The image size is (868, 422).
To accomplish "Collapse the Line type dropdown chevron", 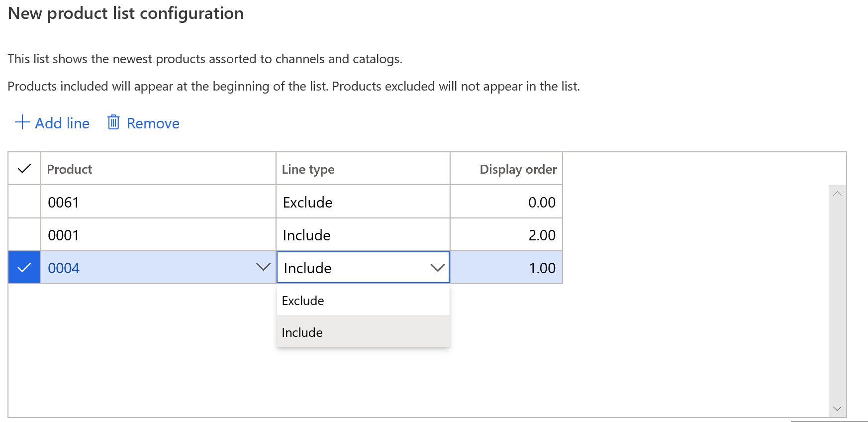I will pyautogui.click(x=438, y=268).
